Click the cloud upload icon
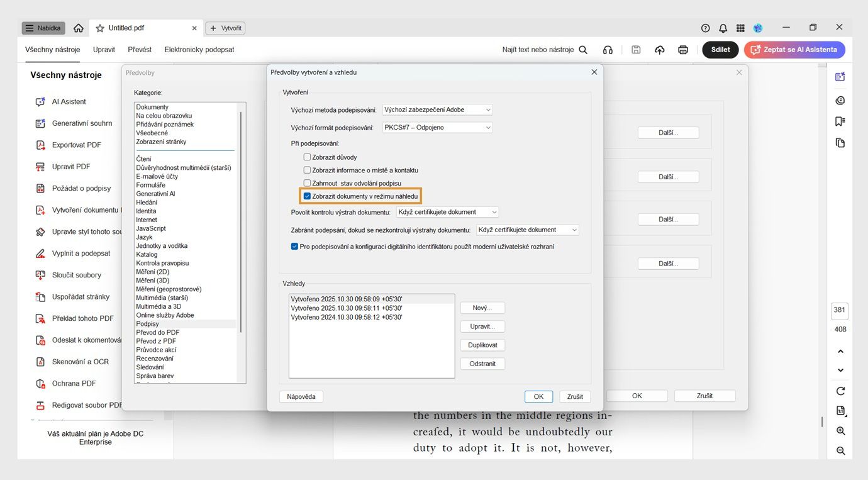868x480 pixels. 660,50
